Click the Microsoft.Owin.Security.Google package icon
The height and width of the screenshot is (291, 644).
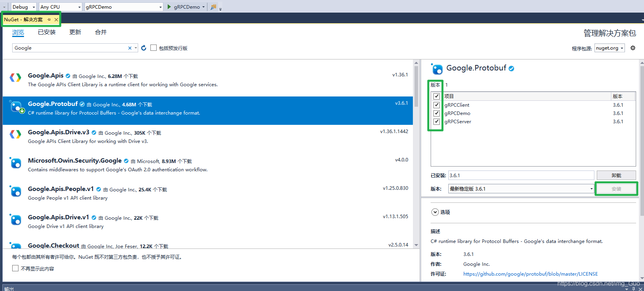15,163
